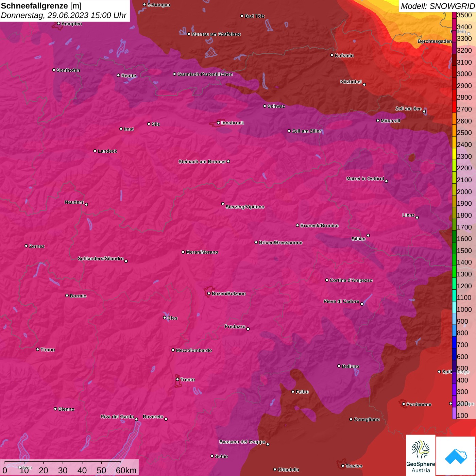Click the blue mountain snow logo
This screenshot has height=476, width=476.
click(x=456, y=456)
